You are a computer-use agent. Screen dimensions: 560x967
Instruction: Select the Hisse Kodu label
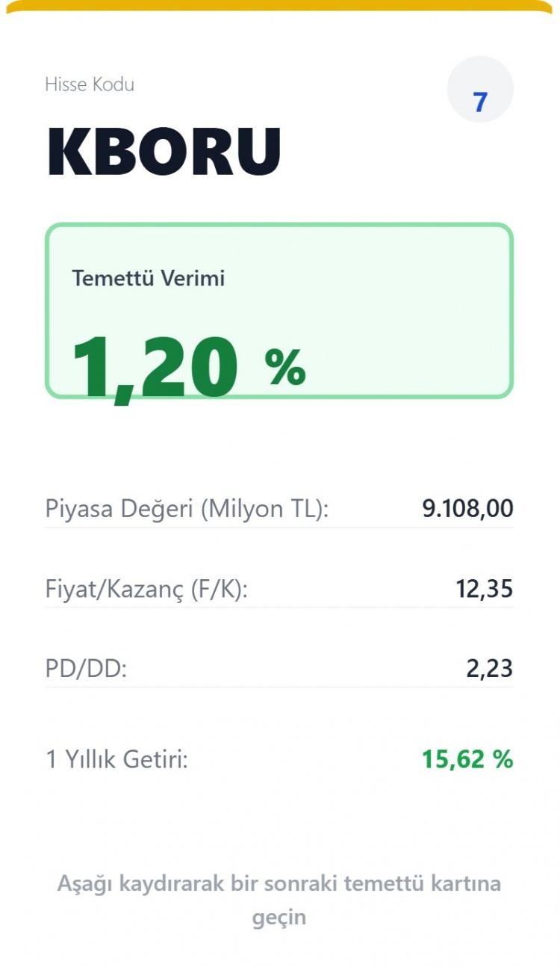tap(90, 84)
